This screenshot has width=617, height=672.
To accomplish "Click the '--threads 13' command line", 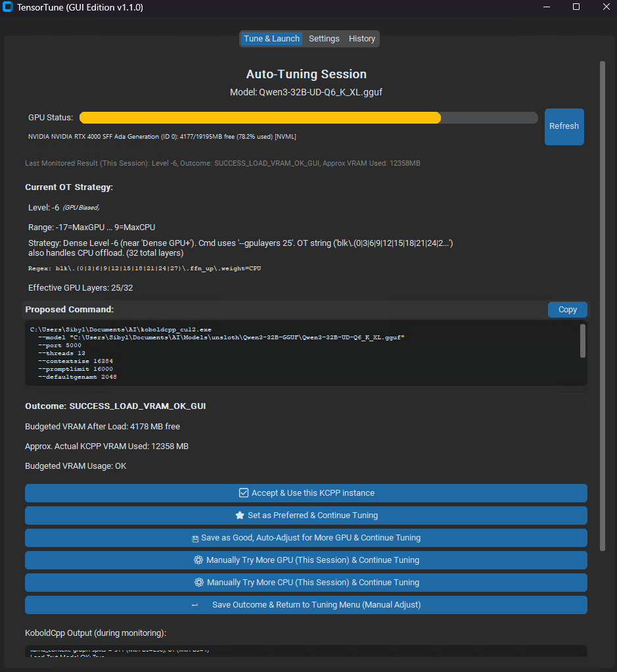I will (x=62, y=353).
